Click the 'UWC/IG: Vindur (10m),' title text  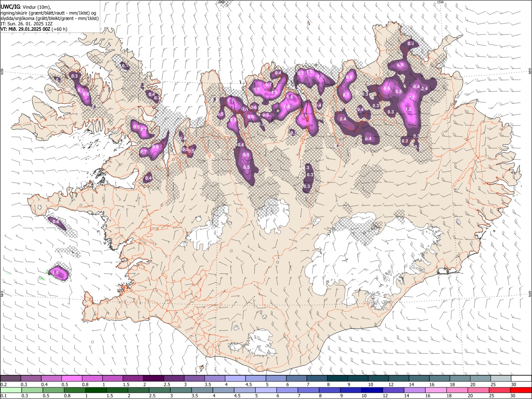pos(26,7)
